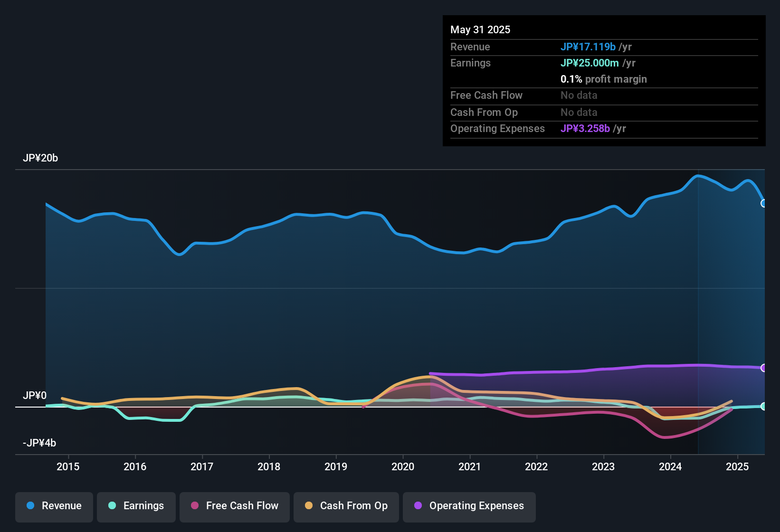Select the 2021 x-axis label

coord(470,466)
